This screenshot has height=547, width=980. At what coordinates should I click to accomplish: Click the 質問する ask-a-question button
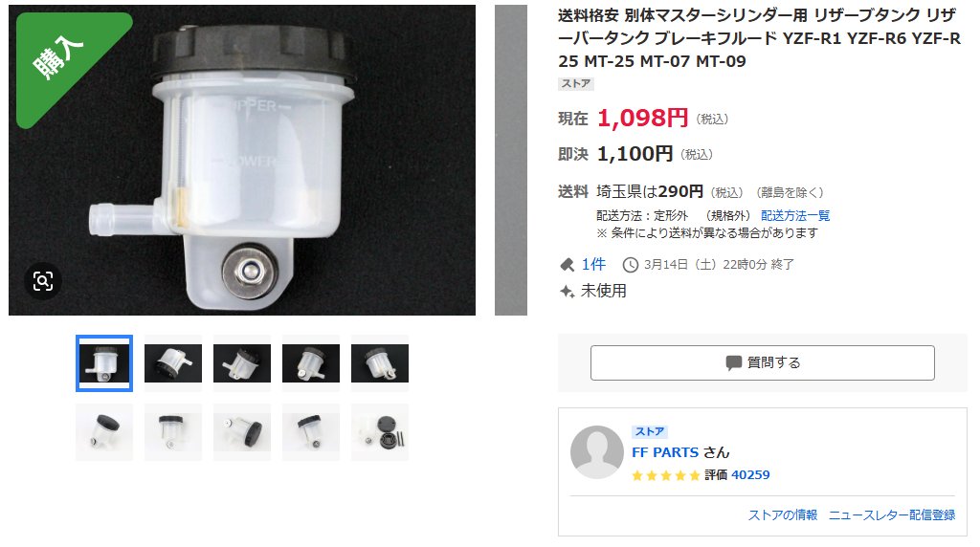763,362
